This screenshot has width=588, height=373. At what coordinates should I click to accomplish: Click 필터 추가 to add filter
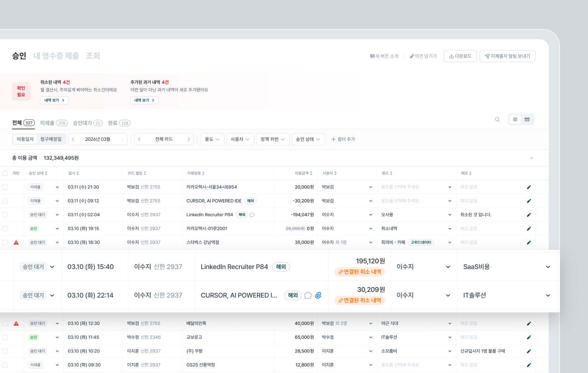click(343, 139)
